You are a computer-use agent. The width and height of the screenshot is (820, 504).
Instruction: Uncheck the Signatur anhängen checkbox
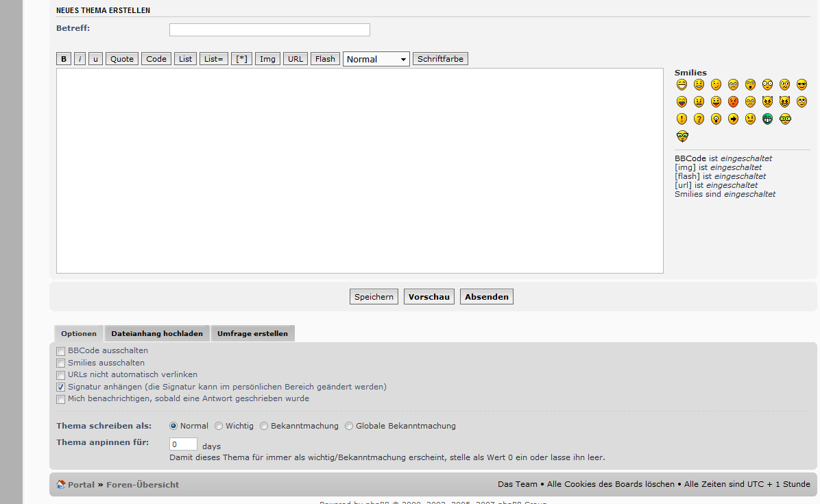(61, 387)
